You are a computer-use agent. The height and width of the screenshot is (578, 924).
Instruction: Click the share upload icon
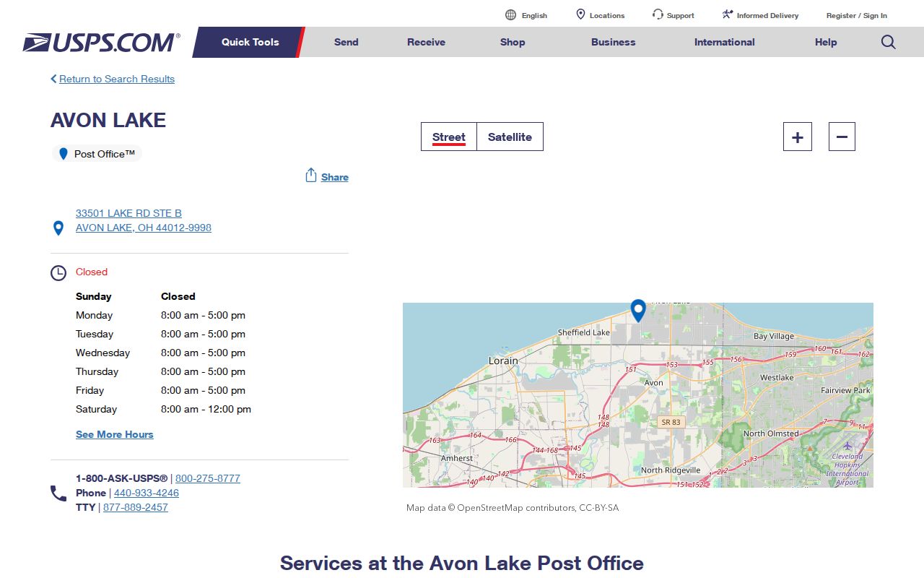pos(311,176)
